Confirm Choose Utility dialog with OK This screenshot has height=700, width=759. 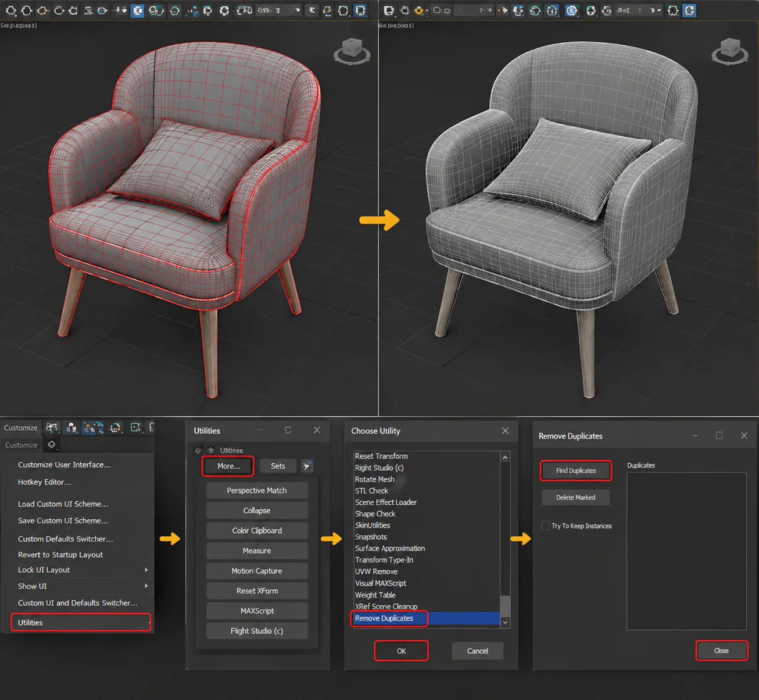pos(401,651)
